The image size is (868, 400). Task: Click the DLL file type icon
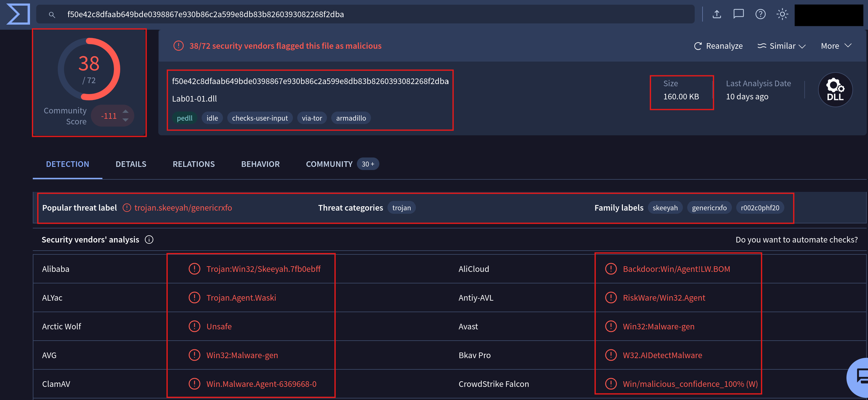click(835, 90)
